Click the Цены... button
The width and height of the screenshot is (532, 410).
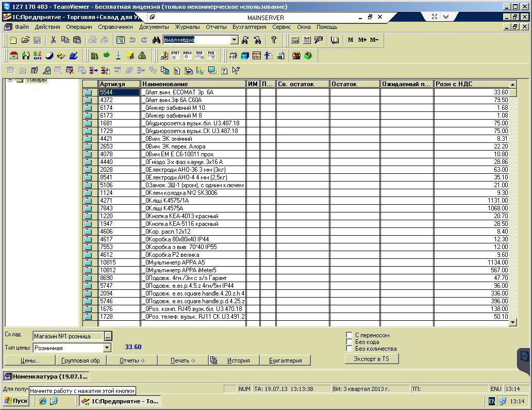point(30,360)
